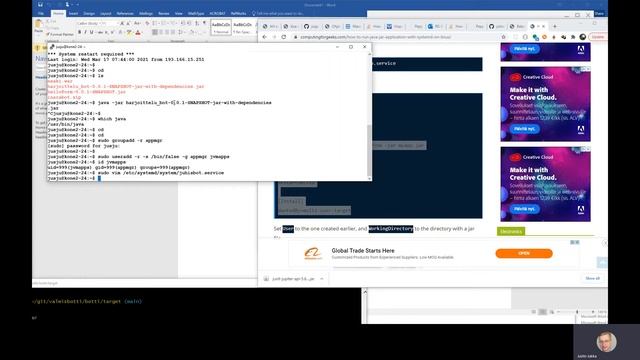Expand the downloaded jar file options chevron
This screenshot has height=360, width=640.
pos(322,279)
